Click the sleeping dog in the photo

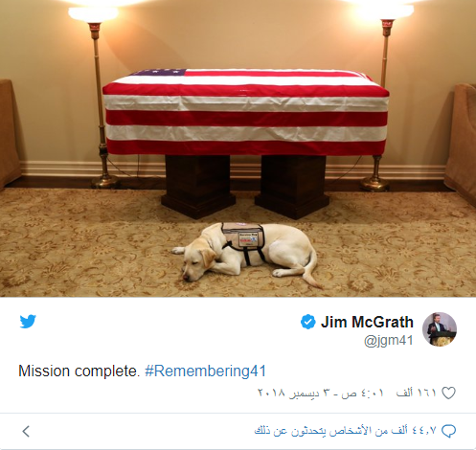point(247,254)
